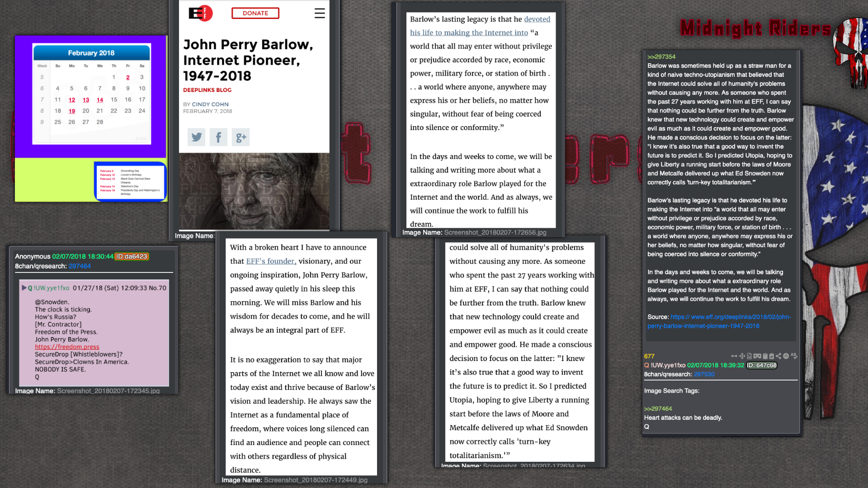The height and width of the screenshot is (488, 868).
Task: Click the "Heart attacks can be deadly." text
Action: (683, 418)
